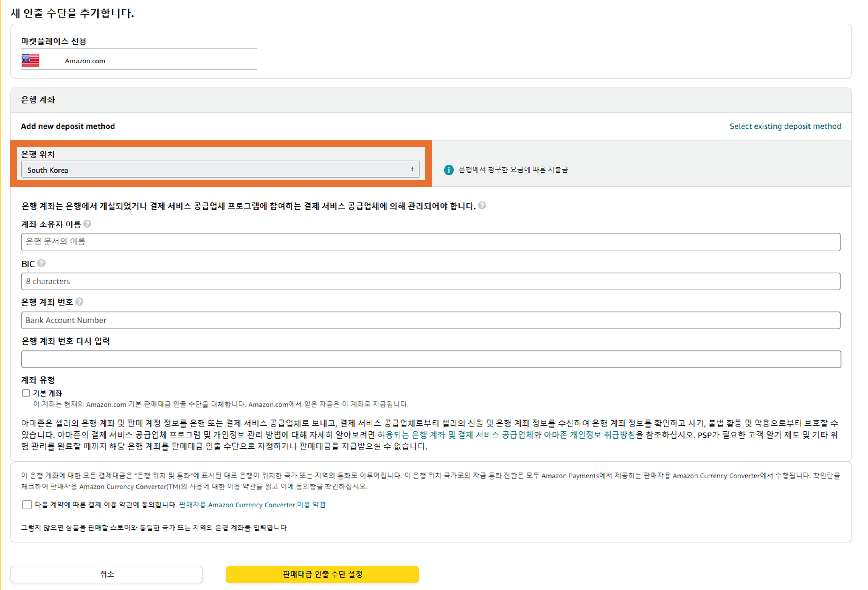Click the US flag marketplace icon
Image resolution: width=868 pixels, height=590 pixels.
[30, 60]
